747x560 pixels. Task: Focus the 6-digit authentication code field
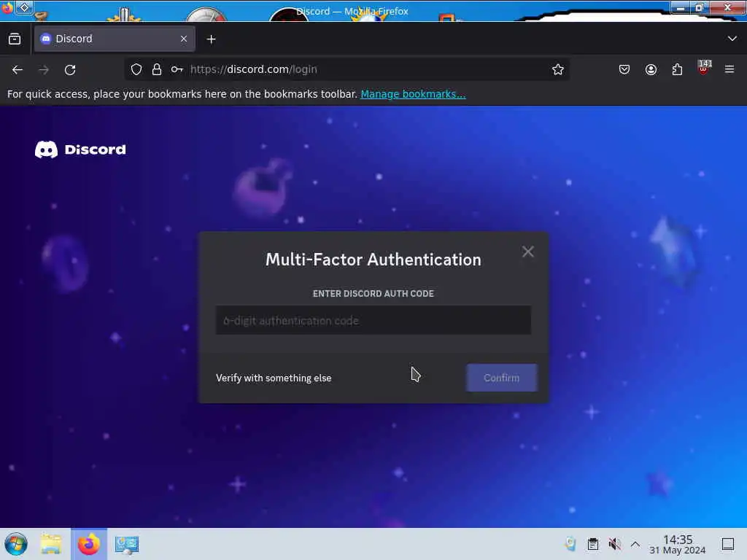[373, 321]
